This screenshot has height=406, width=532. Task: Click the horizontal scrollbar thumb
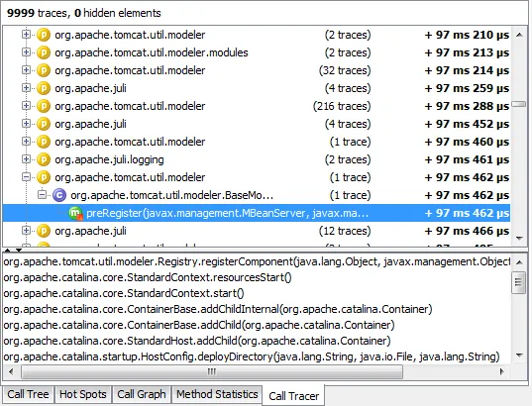[212, 371]
